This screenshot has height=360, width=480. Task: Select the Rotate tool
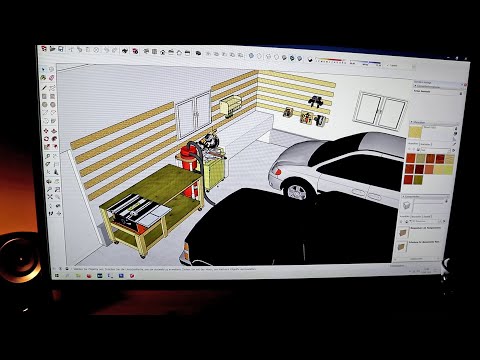(x=46, y=139)
